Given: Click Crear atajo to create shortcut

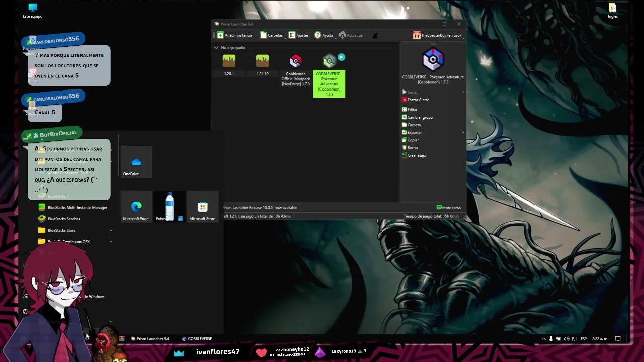Looking at the screenshot, I should (414, 155).
